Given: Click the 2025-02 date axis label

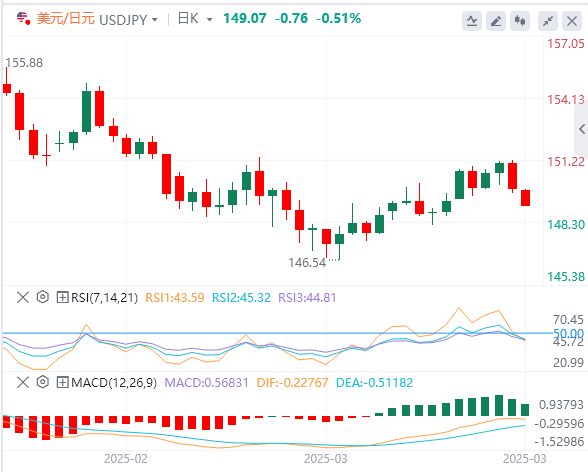Looking at the screenshot, I should [126, 459].
